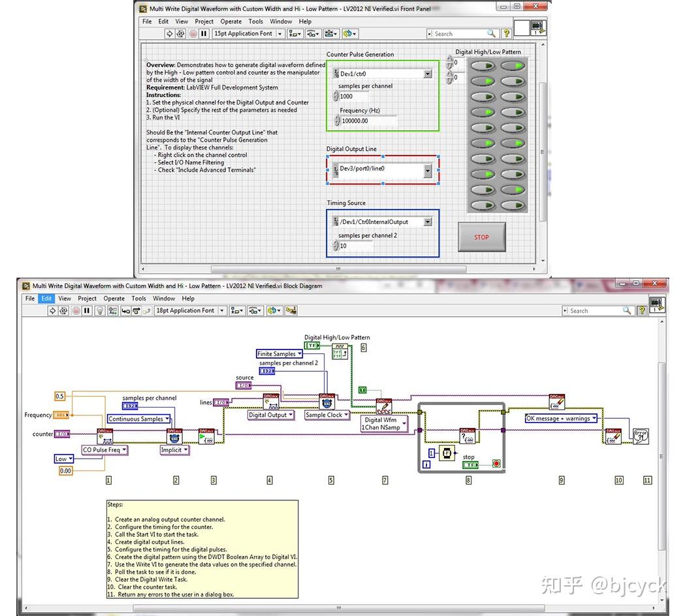Click the Clean Up Diagram icon
The height and width of the screenshot is (616, 685).
[290, 310]
